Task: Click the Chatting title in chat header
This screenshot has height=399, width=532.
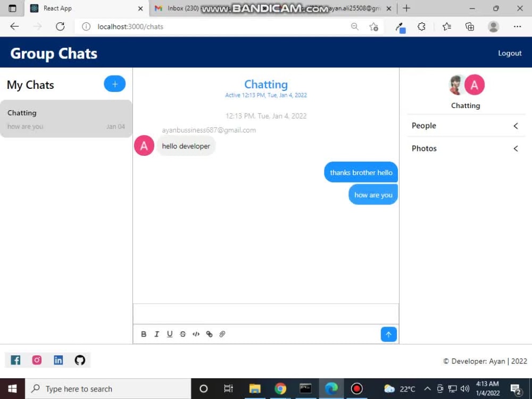Action: click(x=266, y=84)
